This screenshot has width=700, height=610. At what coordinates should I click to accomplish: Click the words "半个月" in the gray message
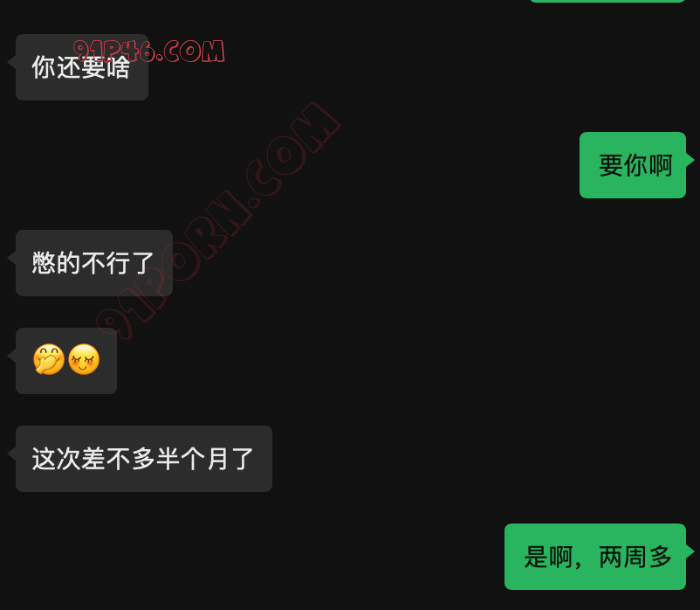click(193, 459)
